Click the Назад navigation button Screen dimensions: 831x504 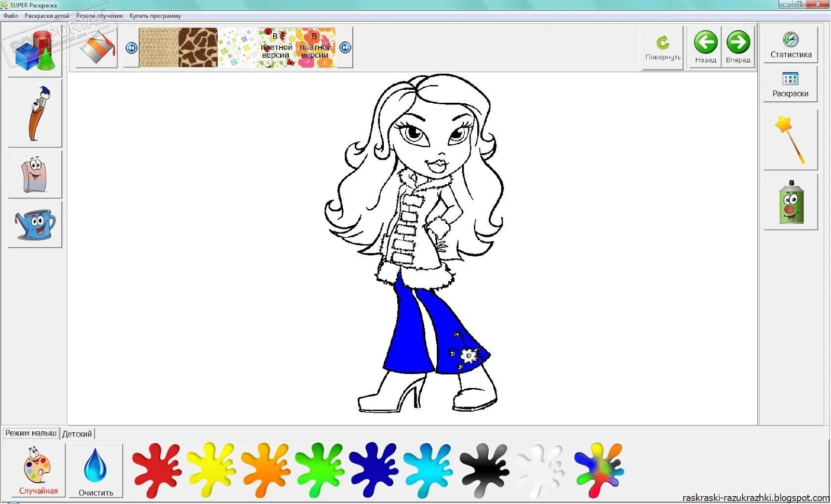tap(704, 47)
